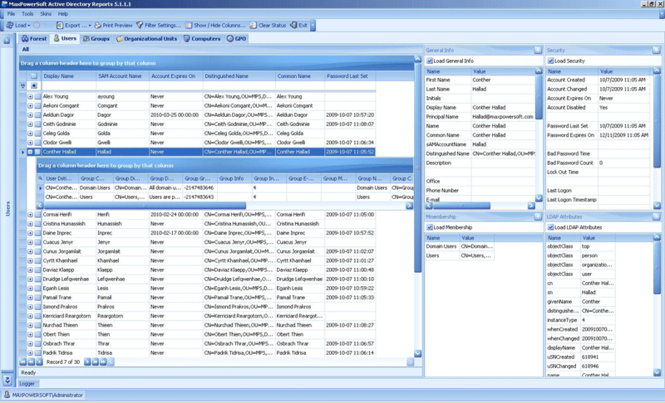Click the Load toolbar icon

point(10,25)
